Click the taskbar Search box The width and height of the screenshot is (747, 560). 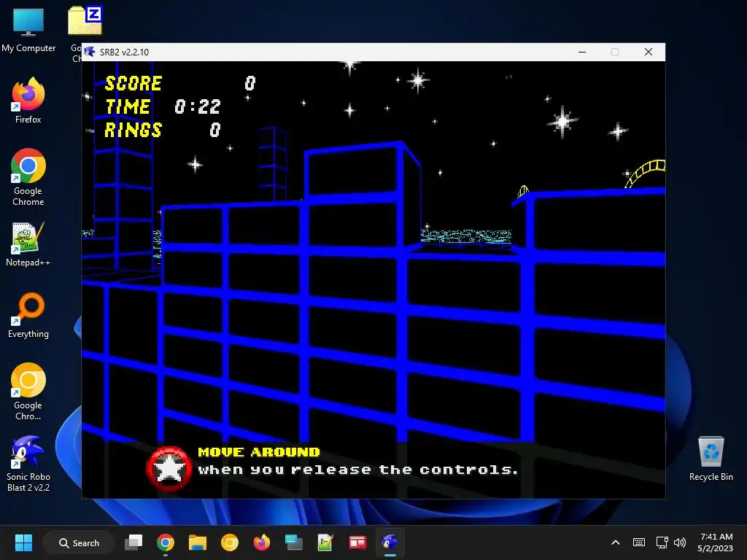(79, 542)
